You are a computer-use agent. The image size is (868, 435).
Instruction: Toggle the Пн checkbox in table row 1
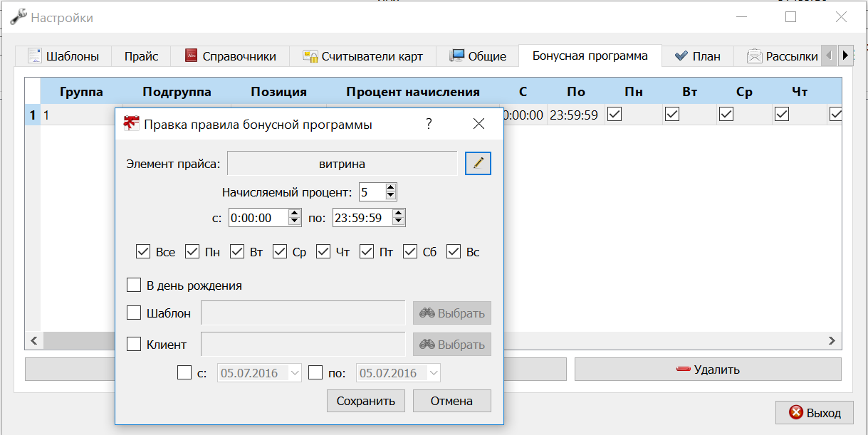pos(615,114)
